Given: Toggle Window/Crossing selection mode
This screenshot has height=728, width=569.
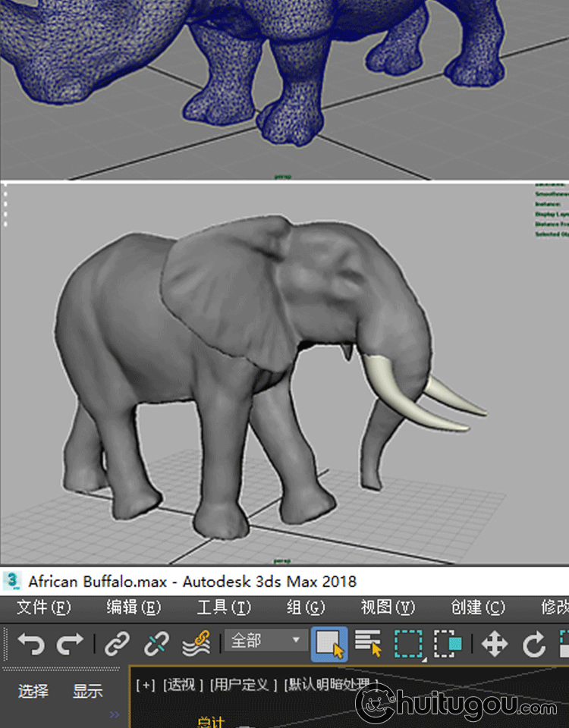Looking at the screenshot, I should (448, 645).
